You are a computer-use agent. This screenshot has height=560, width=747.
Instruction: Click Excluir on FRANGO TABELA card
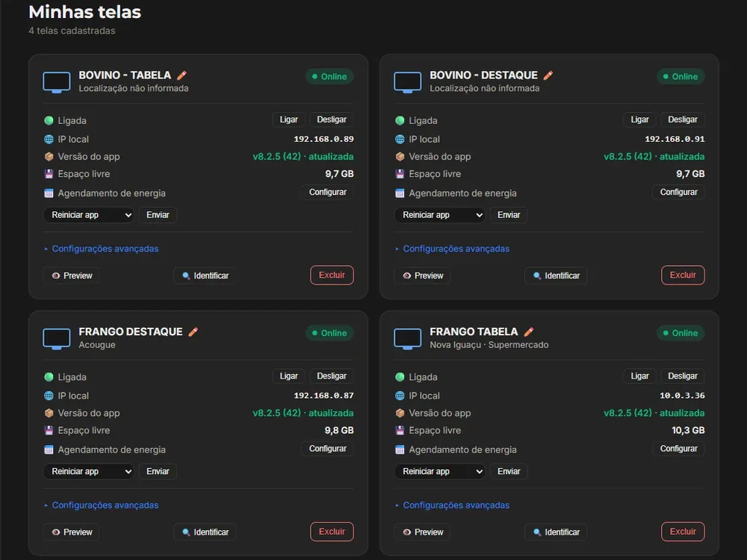click(683, 532)
